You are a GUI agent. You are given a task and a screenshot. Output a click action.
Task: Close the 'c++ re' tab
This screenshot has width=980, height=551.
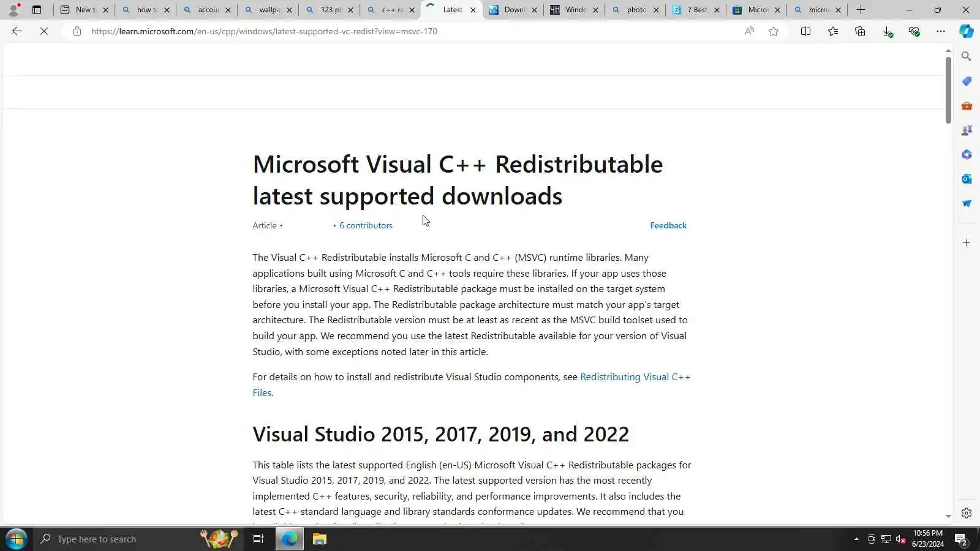point(412,10)
